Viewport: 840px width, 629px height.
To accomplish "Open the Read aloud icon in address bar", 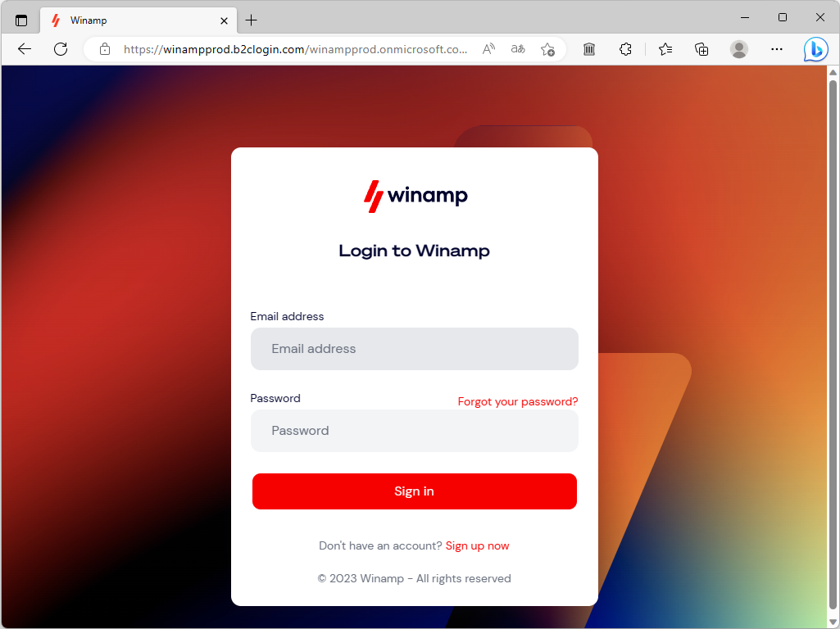I will [488, 49].
